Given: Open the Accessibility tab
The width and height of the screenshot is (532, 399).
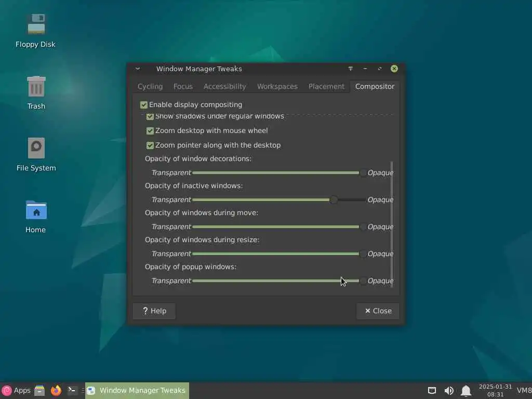Looking at the screenshot, I should tap(224, 87).
